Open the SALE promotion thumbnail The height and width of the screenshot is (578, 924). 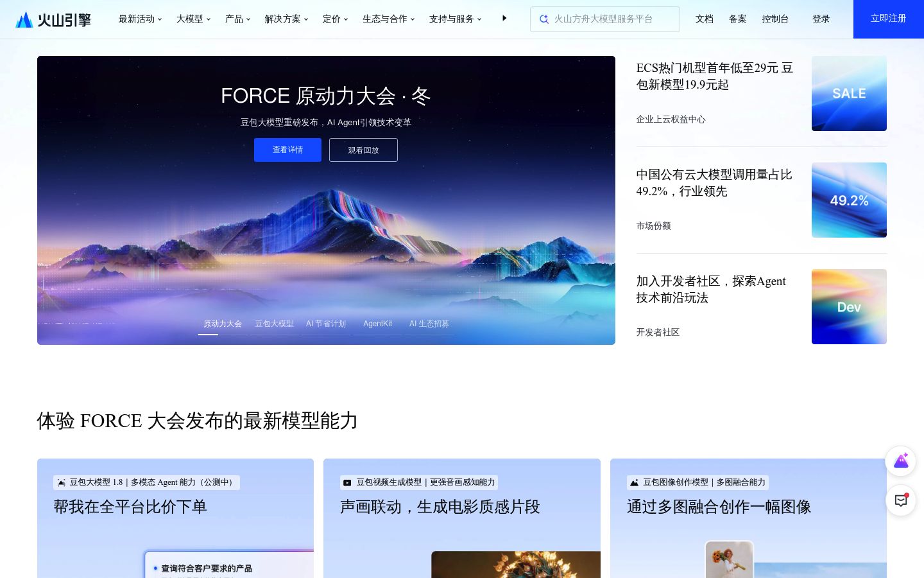click(849, 93)
